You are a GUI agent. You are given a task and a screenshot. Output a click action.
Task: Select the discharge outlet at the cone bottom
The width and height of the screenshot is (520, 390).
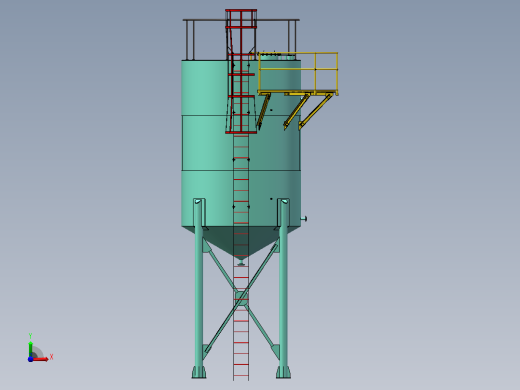241,262
